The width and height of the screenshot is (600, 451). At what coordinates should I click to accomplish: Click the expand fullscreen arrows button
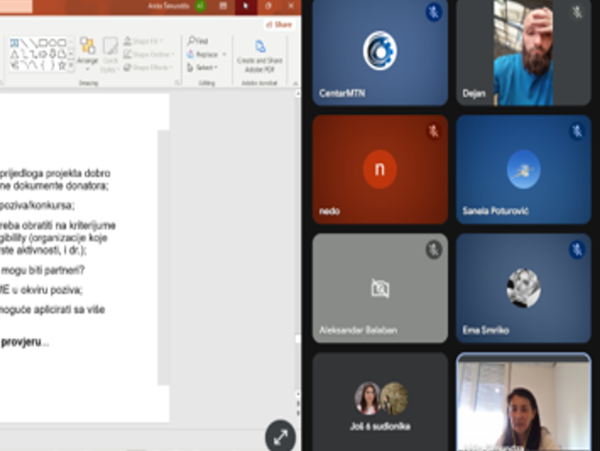[280, 437]
